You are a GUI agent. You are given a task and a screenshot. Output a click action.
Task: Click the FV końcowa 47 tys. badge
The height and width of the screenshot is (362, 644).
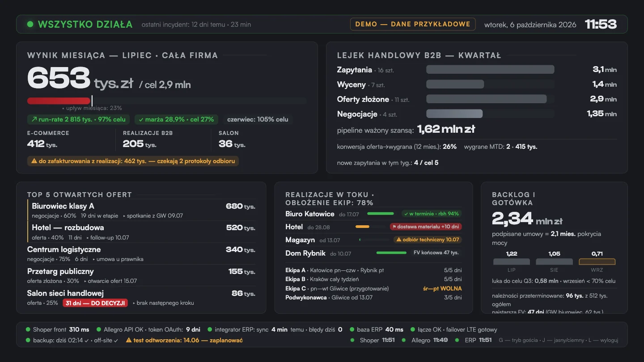[x=436, y=253]
